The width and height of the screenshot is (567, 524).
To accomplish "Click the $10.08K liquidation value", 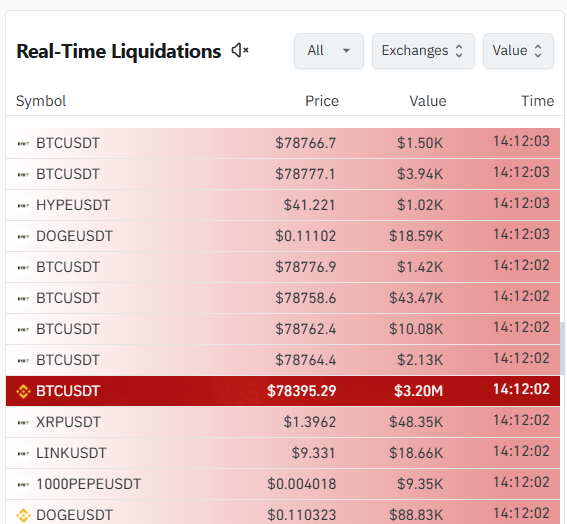I will click(x=416, y=329).
